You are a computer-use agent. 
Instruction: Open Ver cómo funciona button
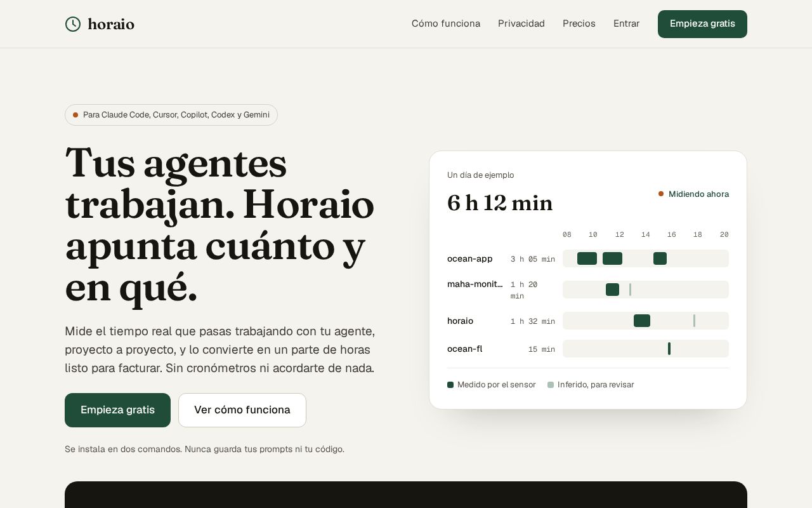[x=242, y=410]
